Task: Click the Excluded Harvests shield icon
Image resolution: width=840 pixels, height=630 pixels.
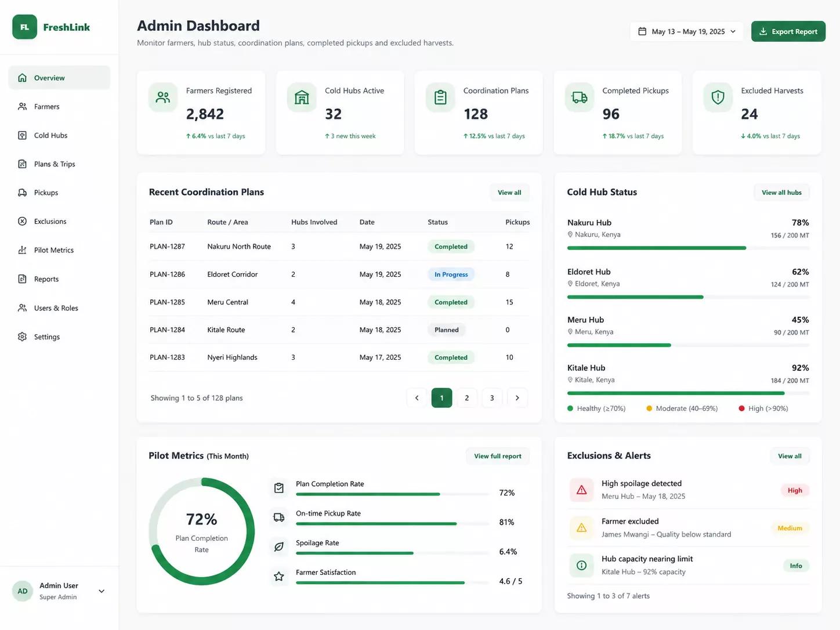Action: [x=718, y=97]
